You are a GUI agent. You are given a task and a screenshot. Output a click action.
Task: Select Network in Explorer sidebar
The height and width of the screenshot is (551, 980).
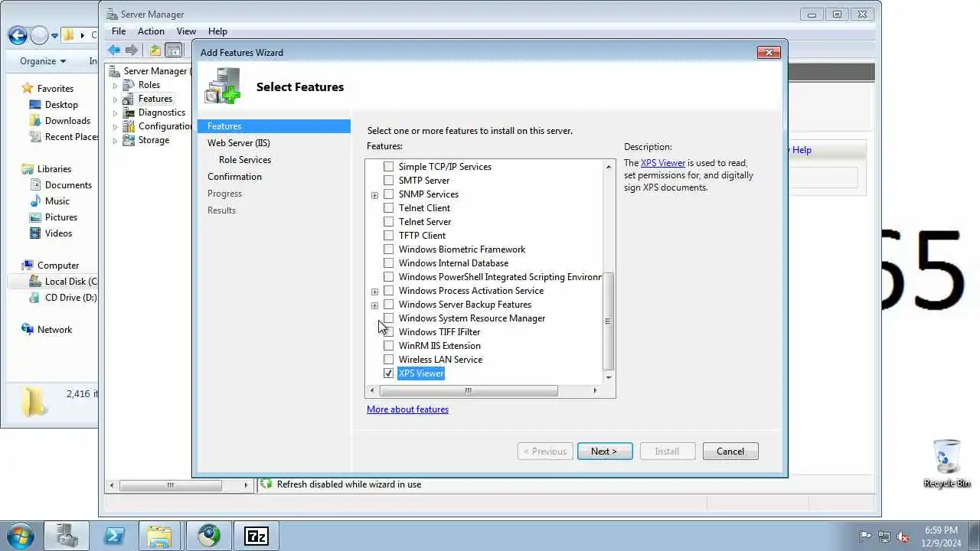54,329
